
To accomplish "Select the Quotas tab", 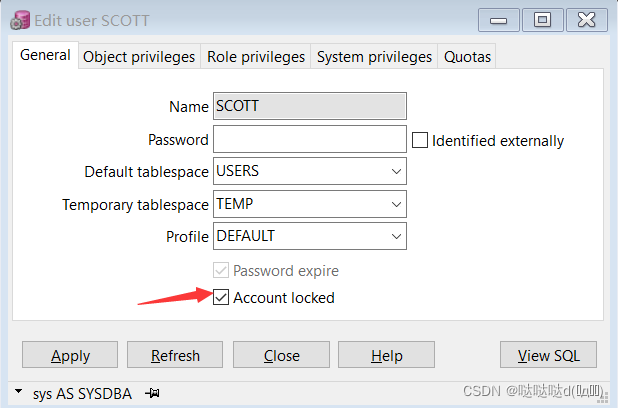I will [467, 57].
